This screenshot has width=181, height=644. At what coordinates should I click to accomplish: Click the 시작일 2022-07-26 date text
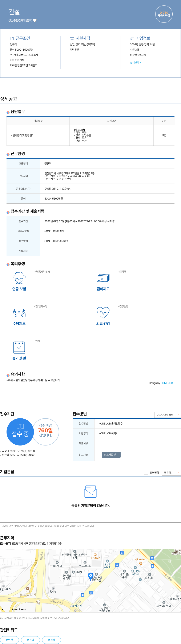click(18, 451)
